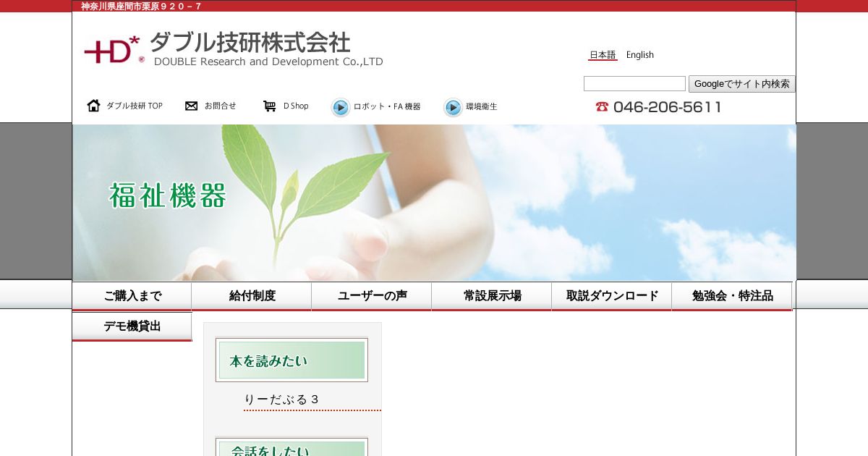The width and height of the screenshot is (868, 456).
Task: Click the shopping cart icon for D Shop
Action: coord(270,106)
